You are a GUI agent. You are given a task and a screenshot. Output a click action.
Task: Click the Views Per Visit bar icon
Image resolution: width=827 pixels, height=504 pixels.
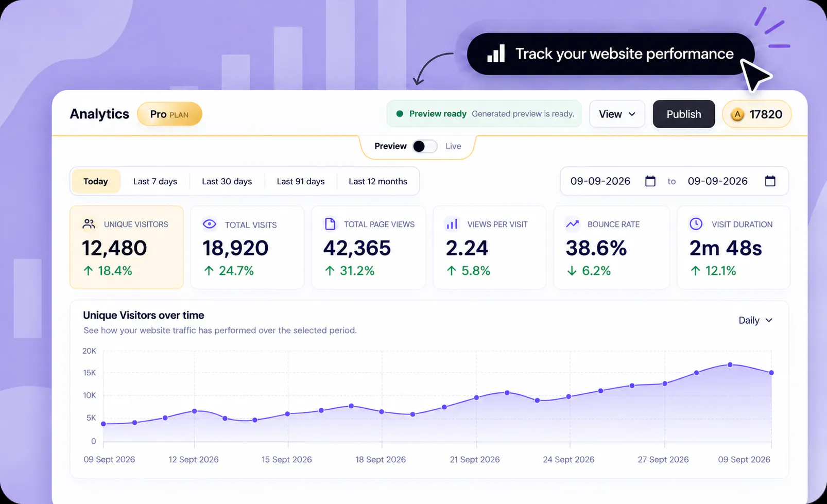(x=452, y=224)
